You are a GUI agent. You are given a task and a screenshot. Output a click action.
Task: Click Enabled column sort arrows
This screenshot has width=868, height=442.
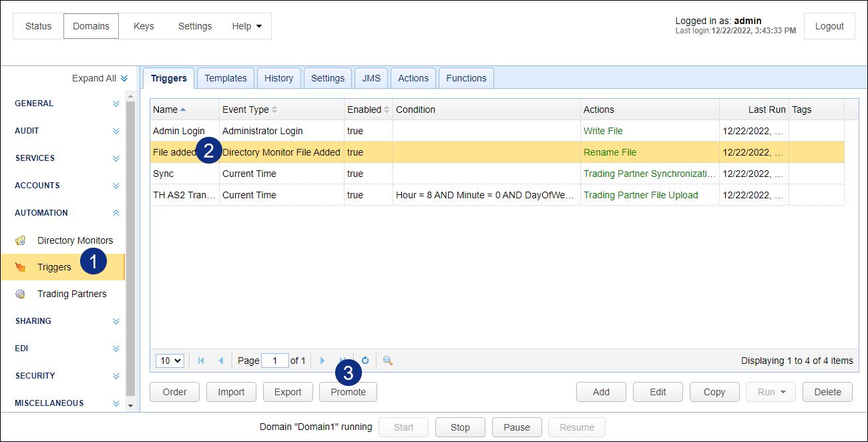tap(387, 109)
